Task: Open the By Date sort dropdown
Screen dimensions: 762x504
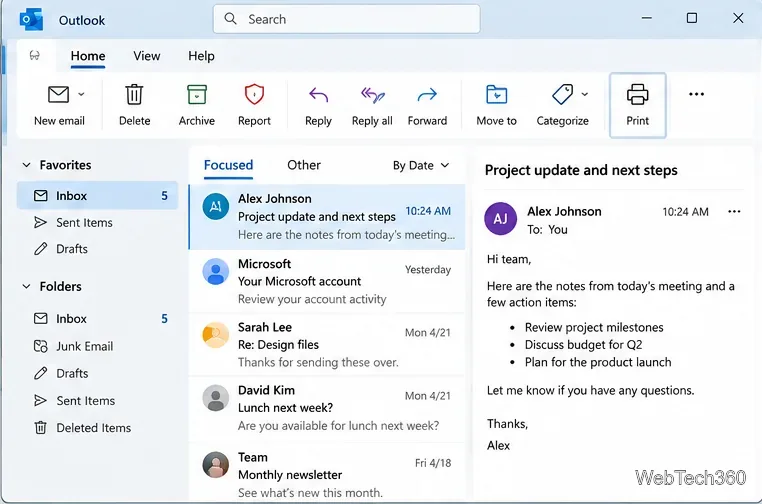Action: click(421, 166)
